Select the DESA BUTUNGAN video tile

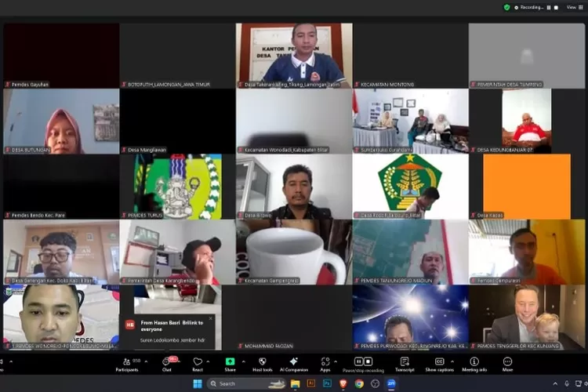click(x=61, y=122)
